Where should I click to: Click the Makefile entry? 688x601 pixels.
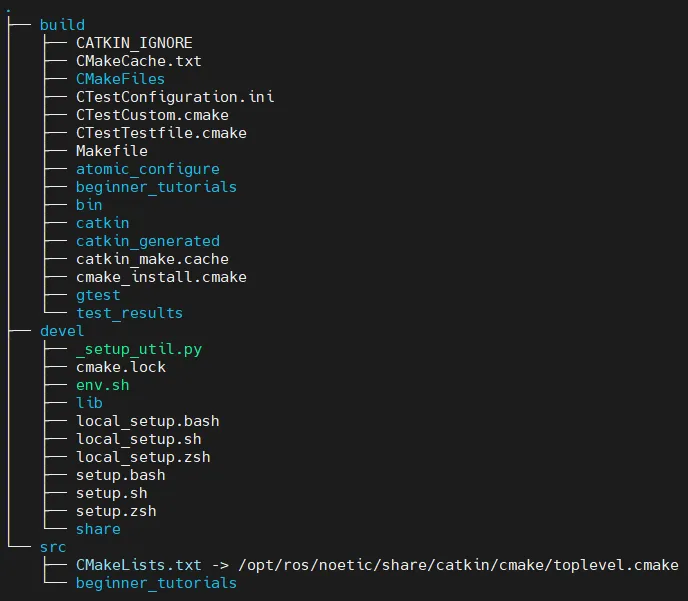click(111, 151)
